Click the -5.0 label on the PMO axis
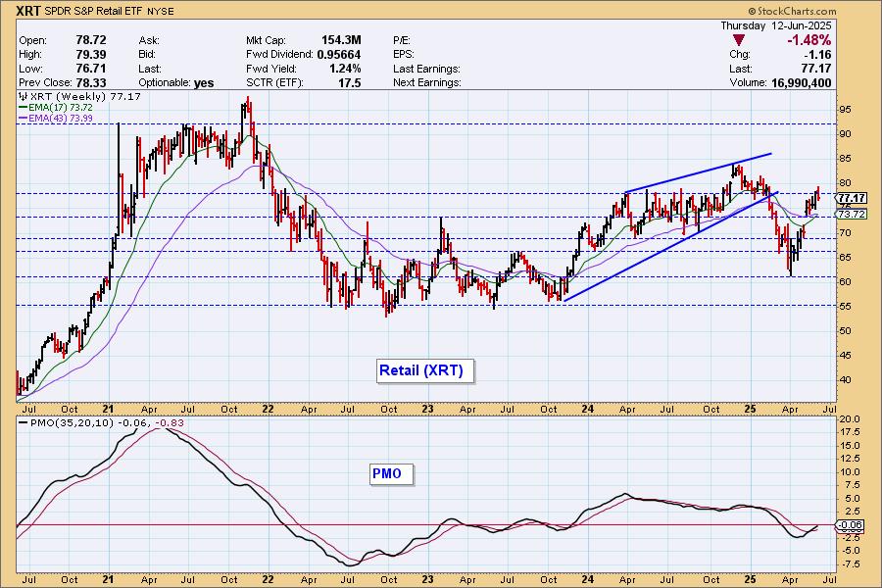Image resolution: width=882 pixels, height=588 pixels. tap(850, 551)
